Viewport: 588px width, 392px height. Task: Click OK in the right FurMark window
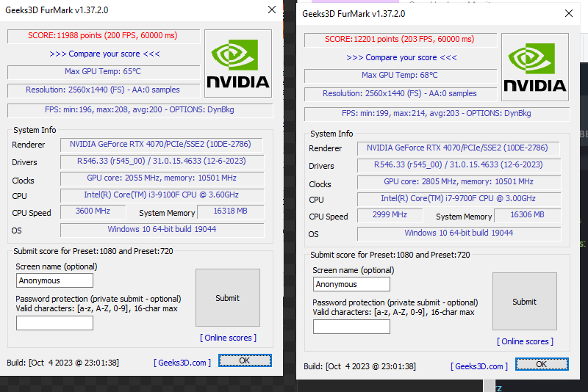coord(542,364)
